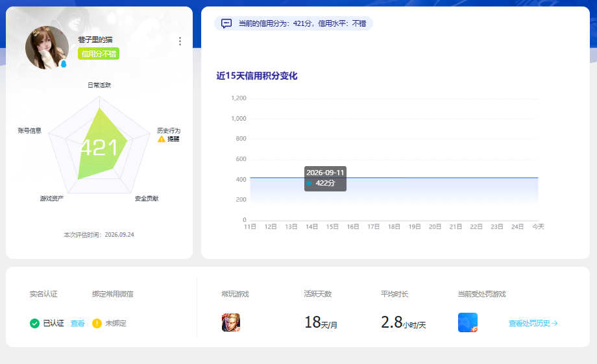This screenshot has height=364, width=597.
Task: Click the 实名认证 heading
Action: coord(43,294)
